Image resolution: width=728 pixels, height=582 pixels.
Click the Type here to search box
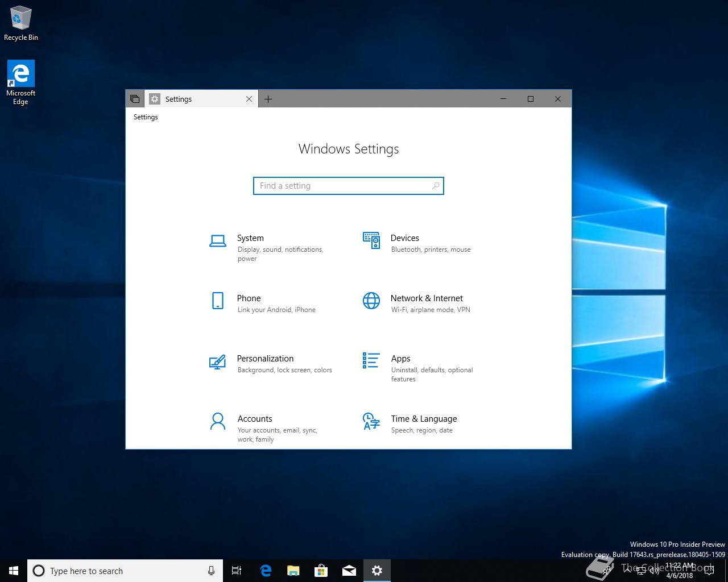click(x=125, y=571)
